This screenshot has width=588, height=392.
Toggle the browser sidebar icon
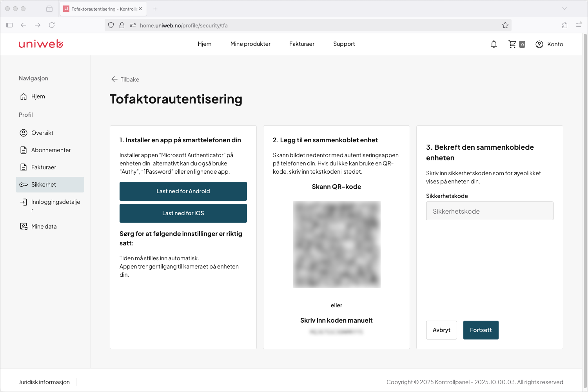click(x=9, y=25)
